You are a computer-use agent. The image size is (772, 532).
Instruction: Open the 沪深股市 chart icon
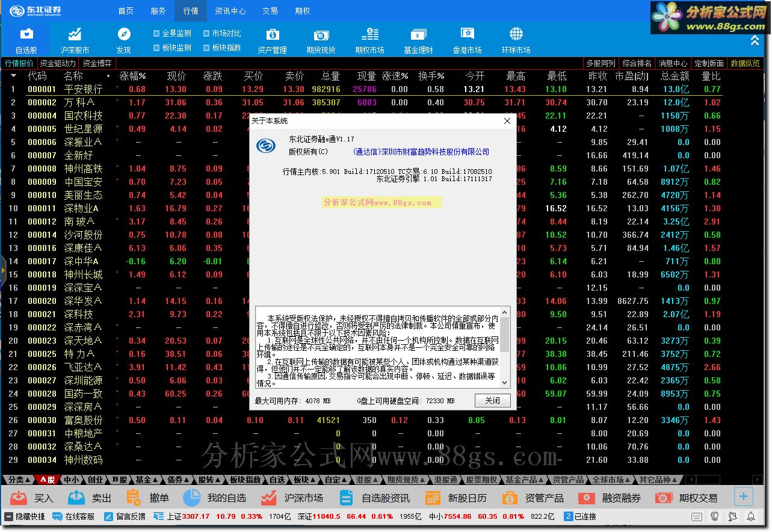[75, 40]
